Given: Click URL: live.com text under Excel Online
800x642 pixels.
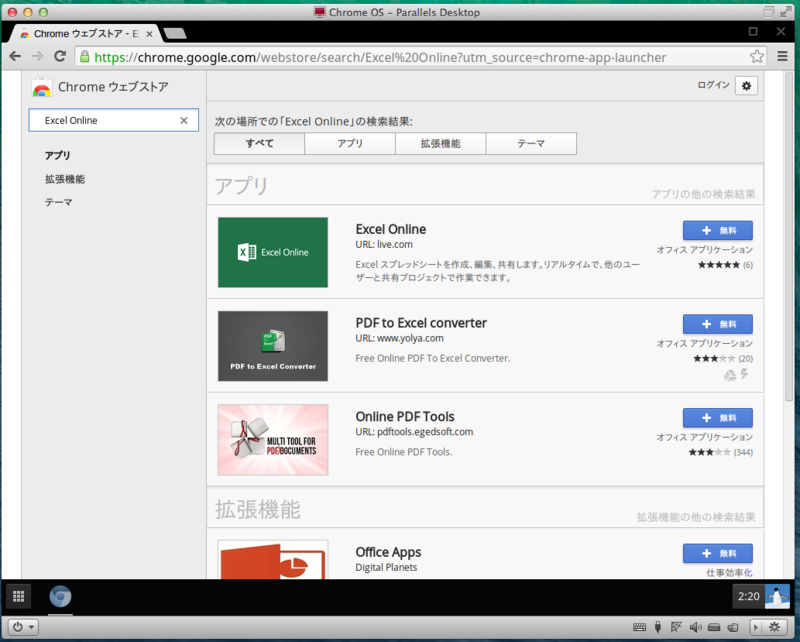Looking at the screenshot, I should [384, 244].
